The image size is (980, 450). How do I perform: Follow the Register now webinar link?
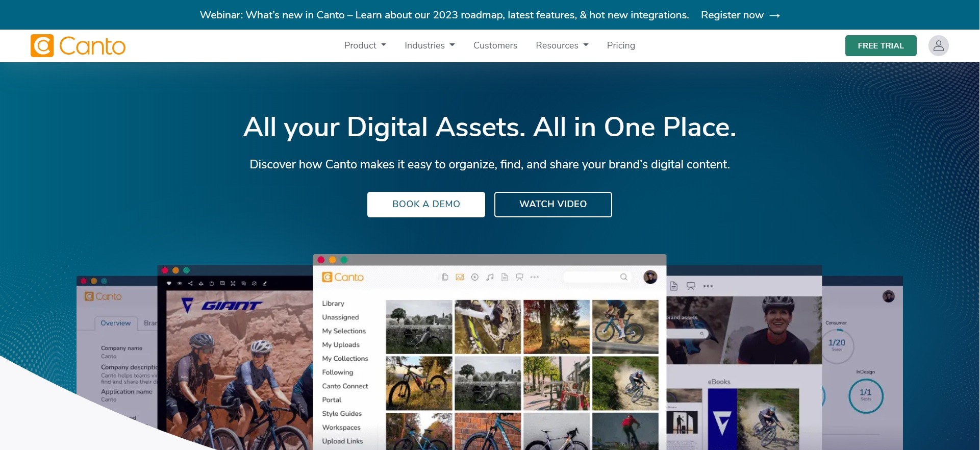(740, 15)
